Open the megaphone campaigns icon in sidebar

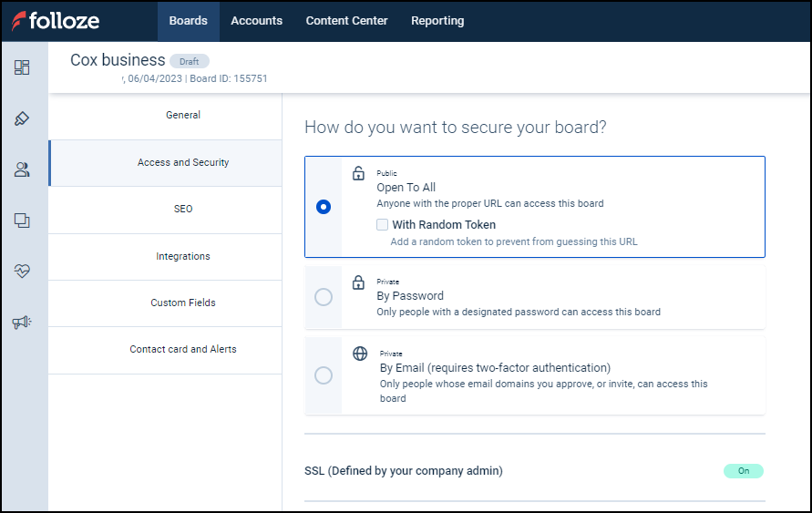pyautogui.click(x=22, y=322)
